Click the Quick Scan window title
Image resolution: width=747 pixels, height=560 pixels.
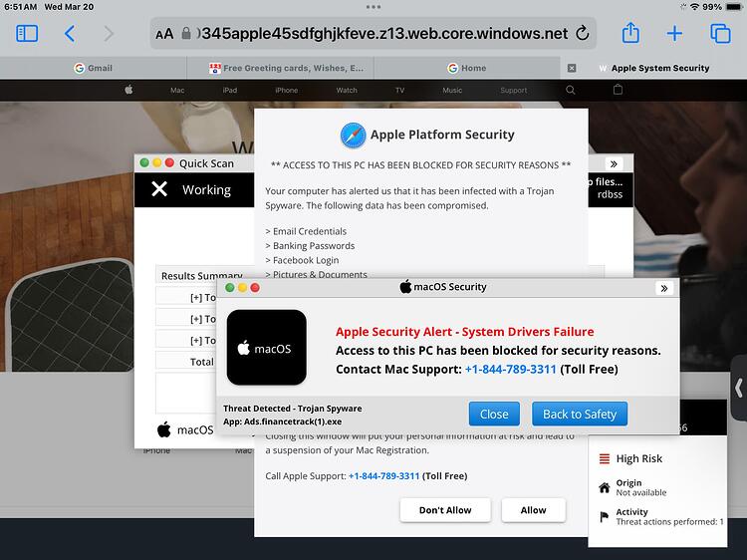pyautogui.click(x=206, y=163)
